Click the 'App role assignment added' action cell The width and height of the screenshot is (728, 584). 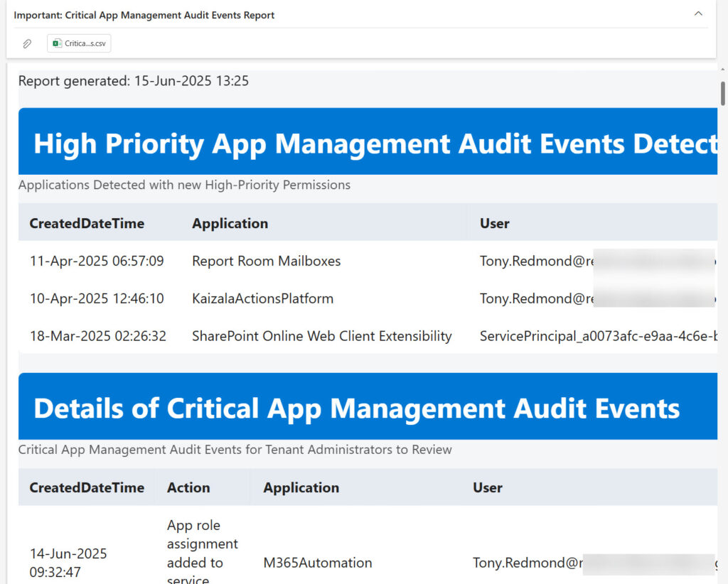coord(203,551)
